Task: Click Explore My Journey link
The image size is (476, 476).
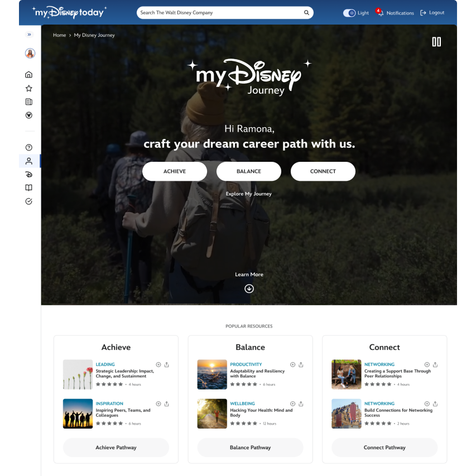Action: pyautogui.click(x=249, y=194)
